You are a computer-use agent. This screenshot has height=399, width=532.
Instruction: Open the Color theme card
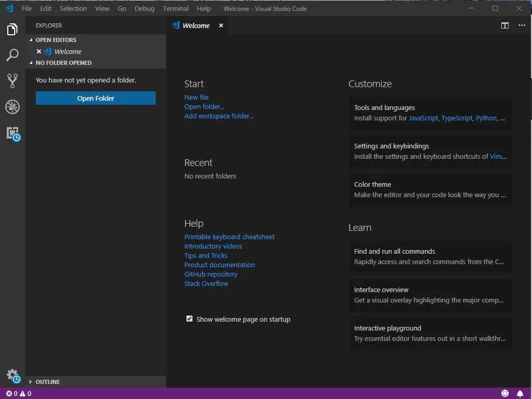click(x=431, y=190)
